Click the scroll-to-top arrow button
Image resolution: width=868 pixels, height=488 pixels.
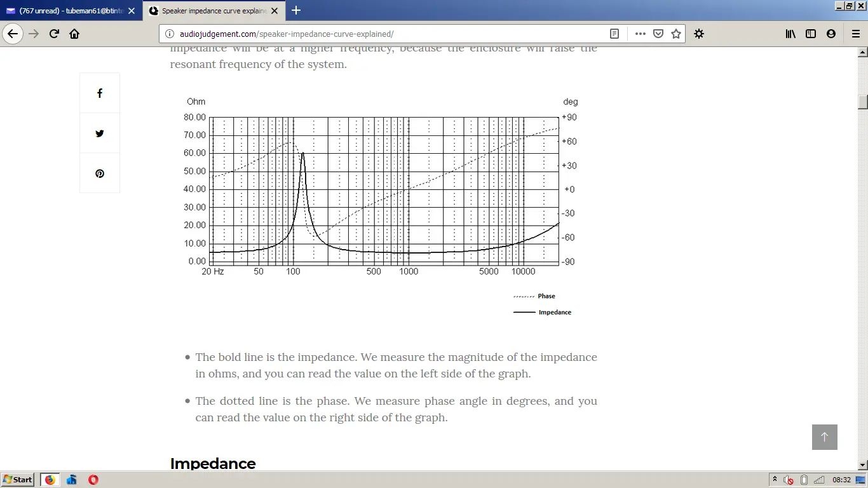(824, 437)
